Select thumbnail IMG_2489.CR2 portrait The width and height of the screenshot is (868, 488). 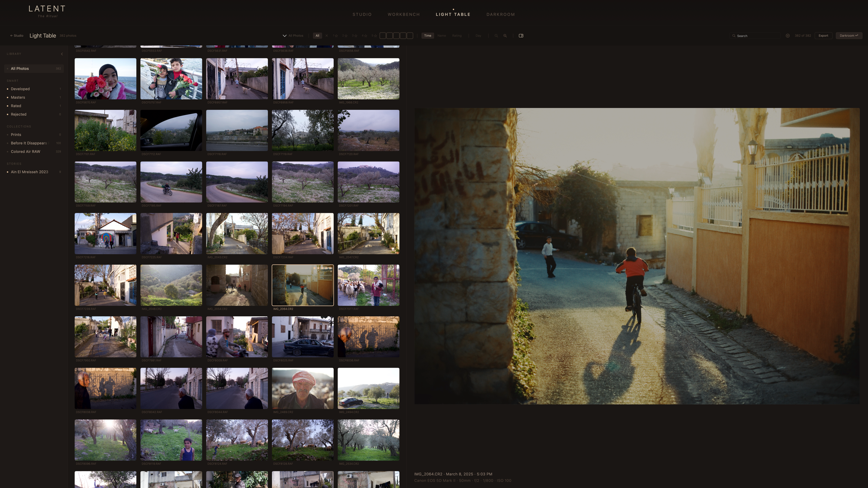pyautogui.click(x=303, y=388)
